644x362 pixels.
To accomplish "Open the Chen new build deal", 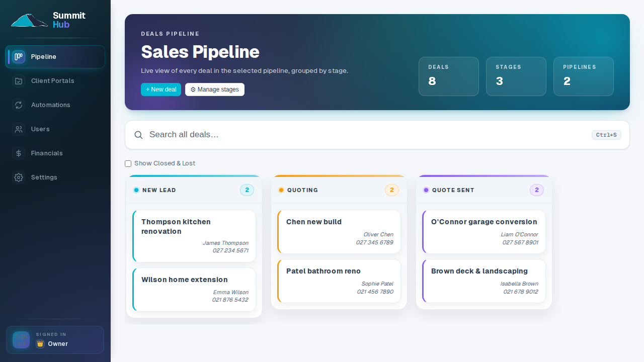I will (339, 232).
